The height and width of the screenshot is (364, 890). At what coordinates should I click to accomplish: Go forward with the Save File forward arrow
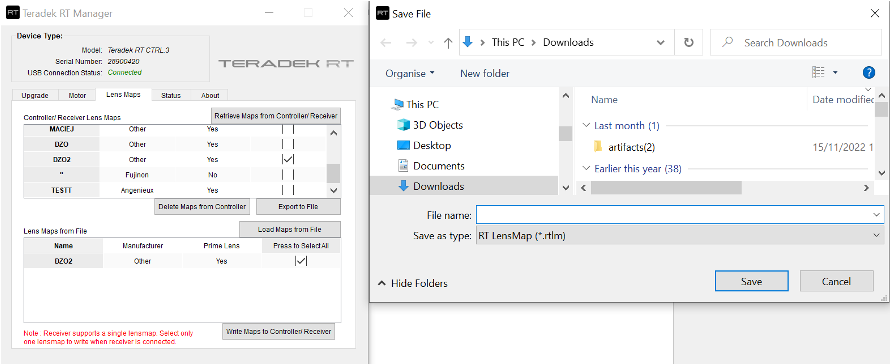pos(412,43)
